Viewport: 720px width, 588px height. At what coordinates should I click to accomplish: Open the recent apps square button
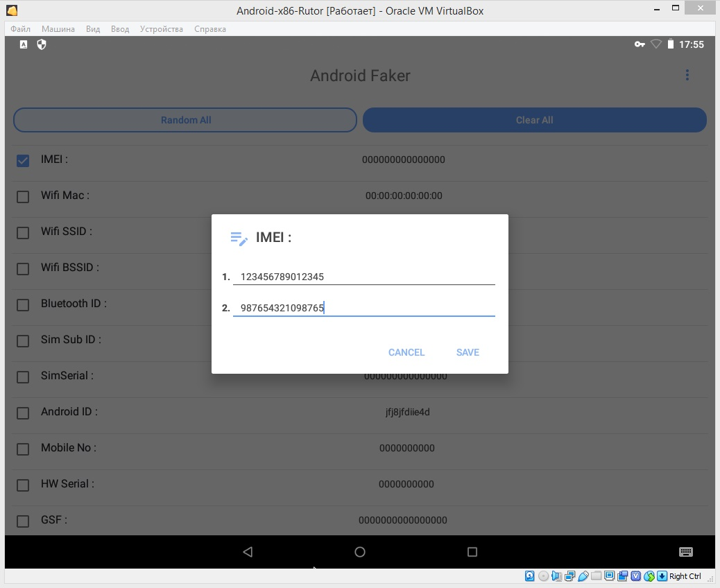472,552
